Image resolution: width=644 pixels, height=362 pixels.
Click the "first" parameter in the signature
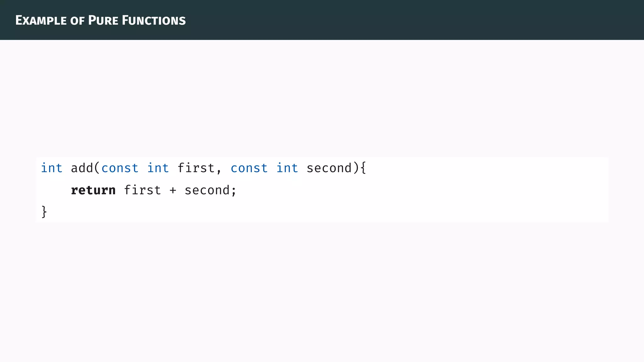pos(196,168)
